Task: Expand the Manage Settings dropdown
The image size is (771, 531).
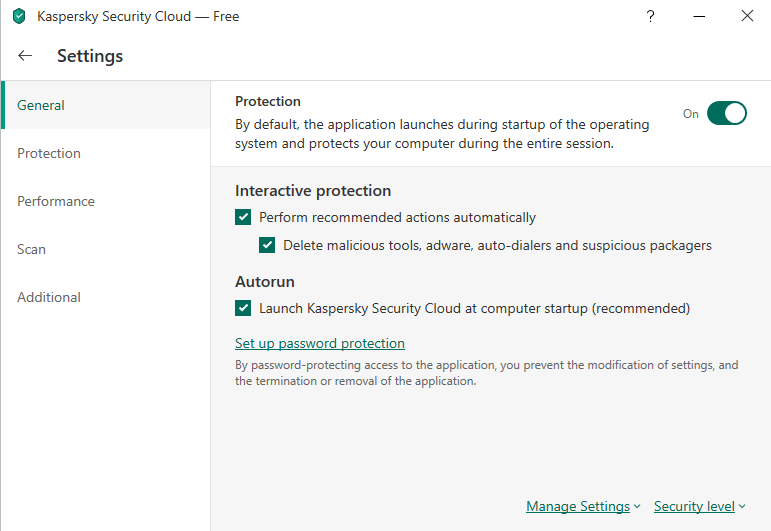Action: pos(583,507)
